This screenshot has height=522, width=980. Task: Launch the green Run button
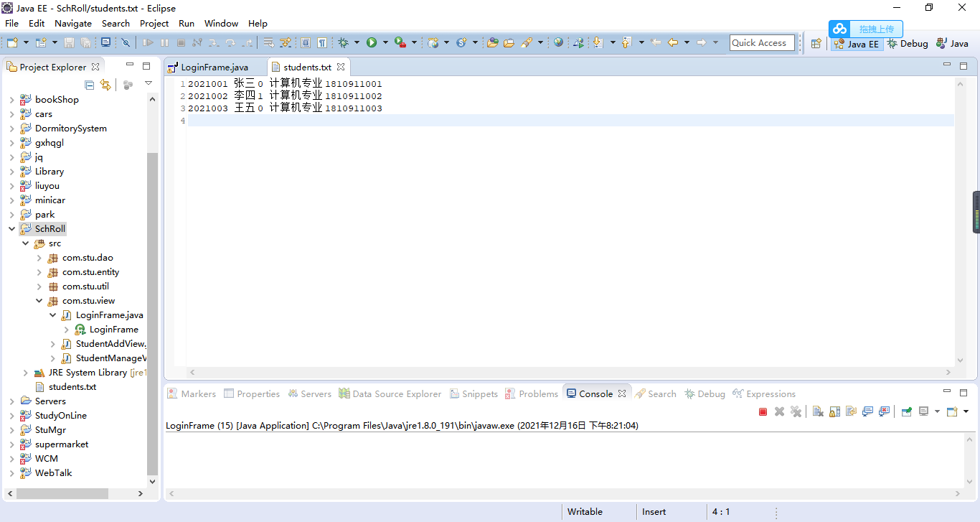tap(372, 42)
